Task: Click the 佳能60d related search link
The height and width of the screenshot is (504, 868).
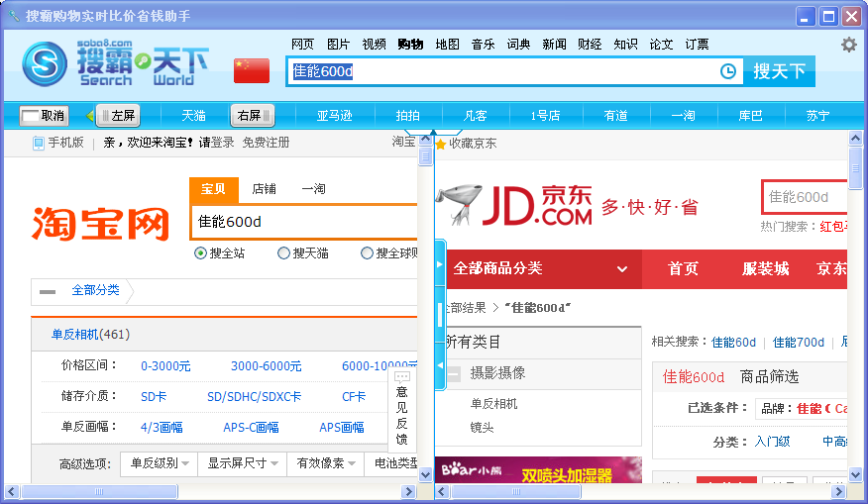Action: pos(733,343)
